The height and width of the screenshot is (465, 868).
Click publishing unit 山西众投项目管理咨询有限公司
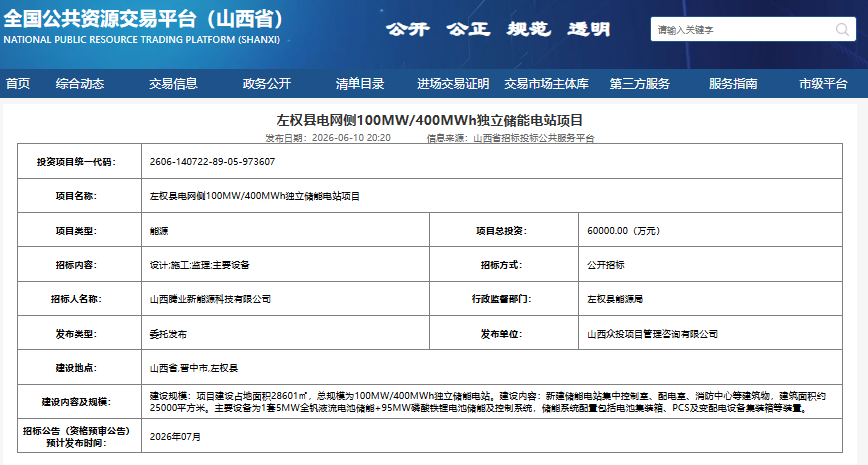click(x=652, y=334)
